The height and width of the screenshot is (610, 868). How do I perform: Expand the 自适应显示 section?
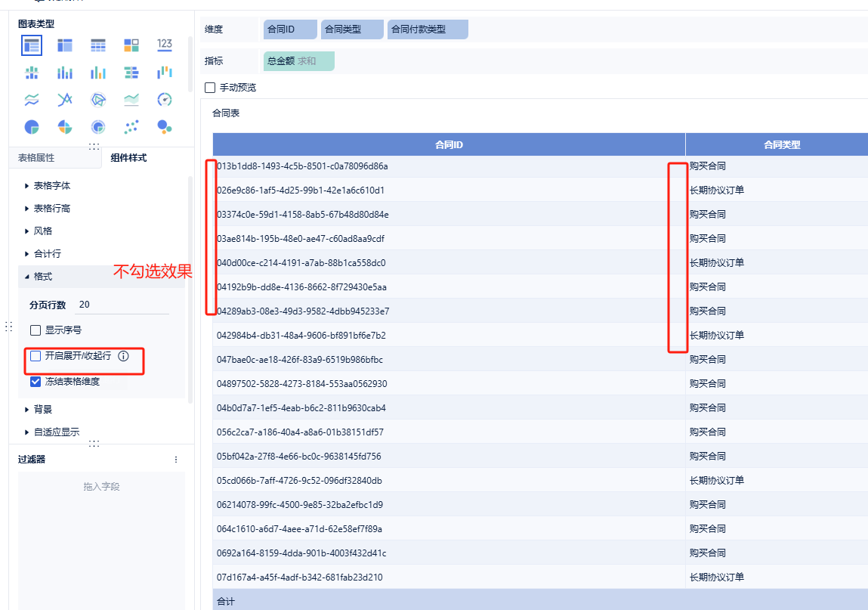pos(52,432)
